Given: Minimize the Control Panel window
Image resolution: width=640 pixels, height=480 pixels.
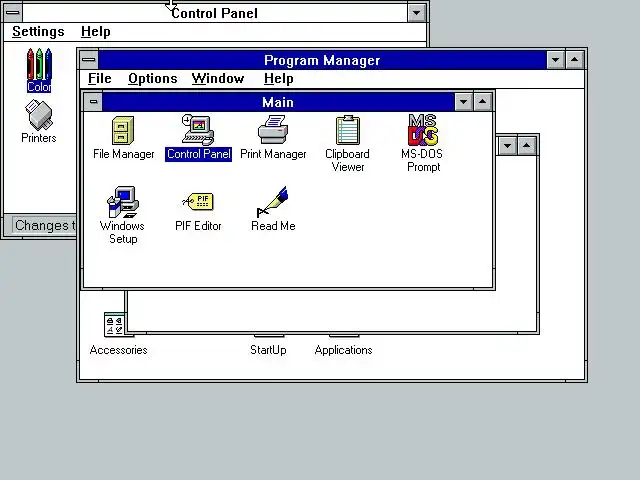Looking at the screenshot, I should tap(416, 13).
